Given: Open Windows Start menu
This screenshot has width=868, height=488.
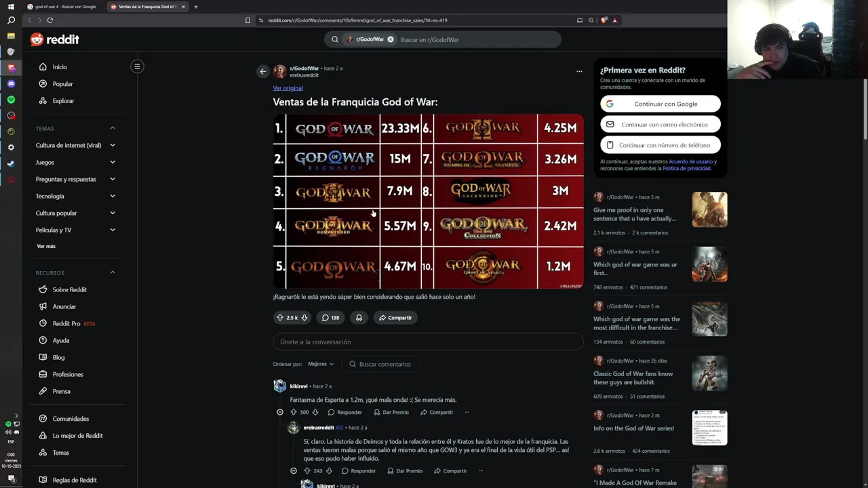Looking at the screenshot, I should [x=11, y=7].
